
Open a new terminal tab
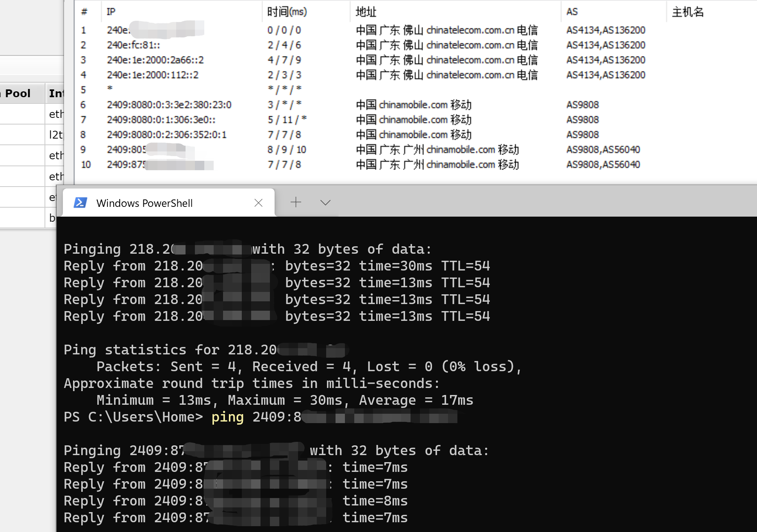click(x=296, y=202)
